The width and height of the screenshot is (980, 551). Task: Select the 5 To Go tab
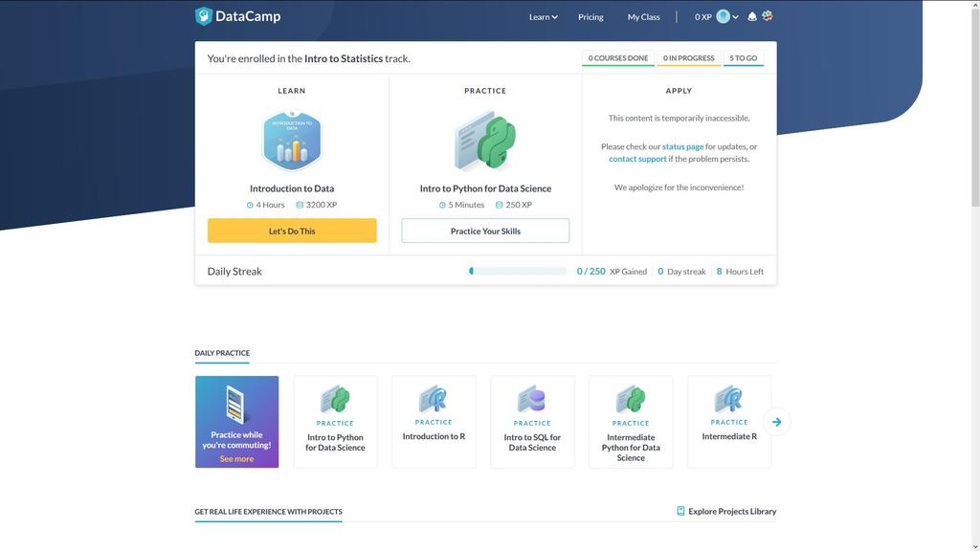(743, 58)
